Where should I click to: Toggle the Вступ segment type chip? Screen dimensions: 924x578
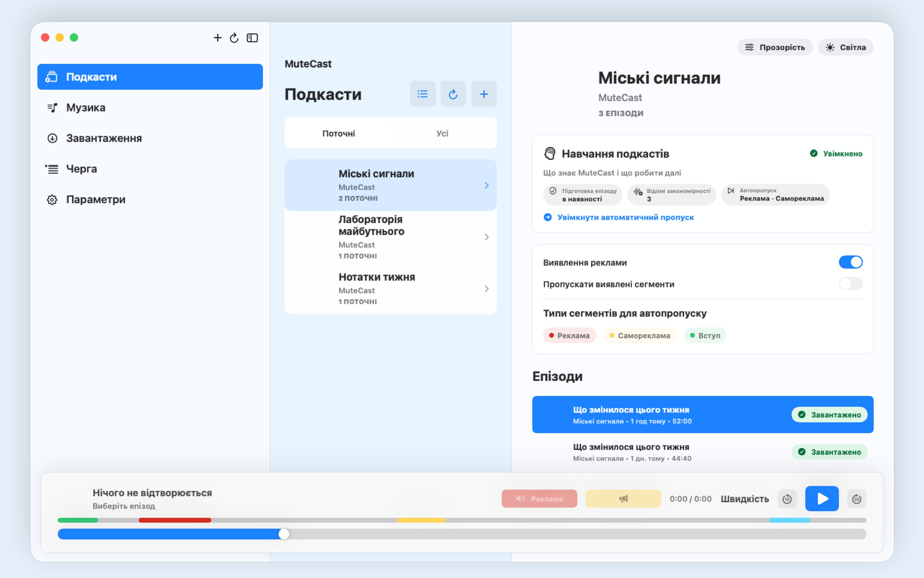[705, 335]
